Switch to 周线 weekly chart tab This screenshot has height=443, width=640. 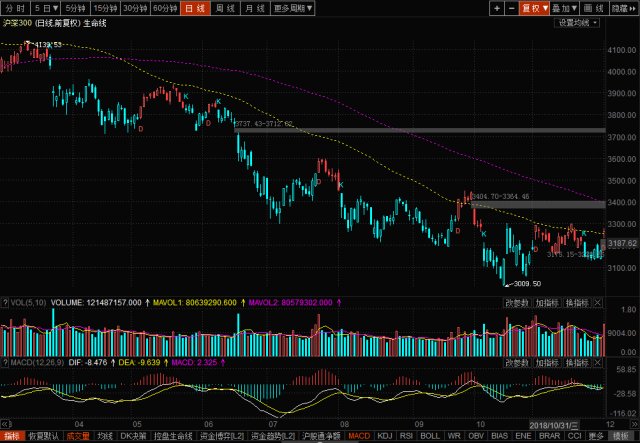click(225, 8)
